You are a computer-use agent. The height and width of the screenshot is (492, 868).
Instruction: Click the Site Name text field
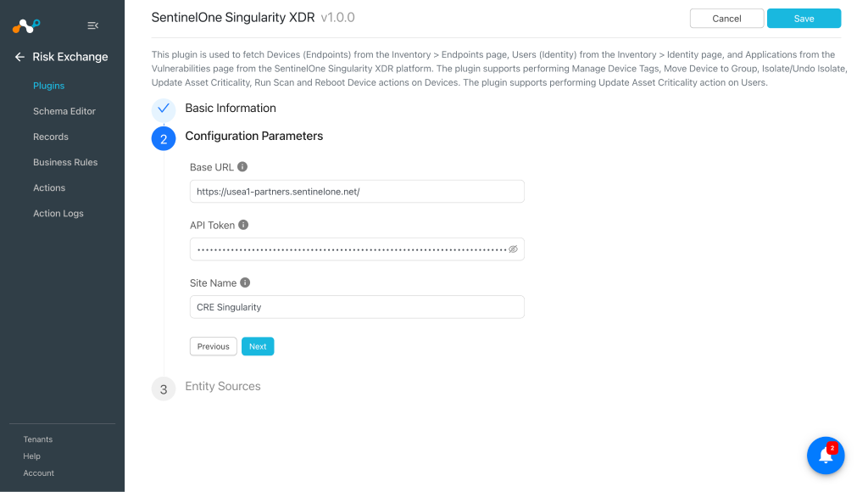click(357, 307)
